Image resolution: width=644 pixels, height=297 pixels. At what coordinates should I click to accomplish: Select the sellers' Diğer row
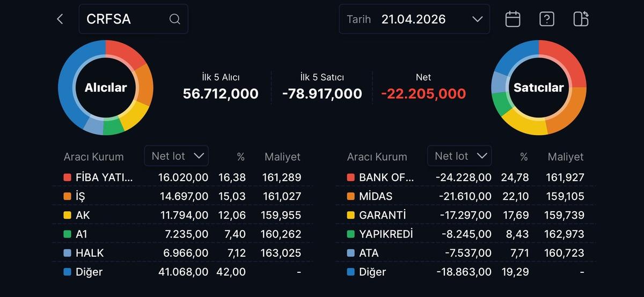465,272
